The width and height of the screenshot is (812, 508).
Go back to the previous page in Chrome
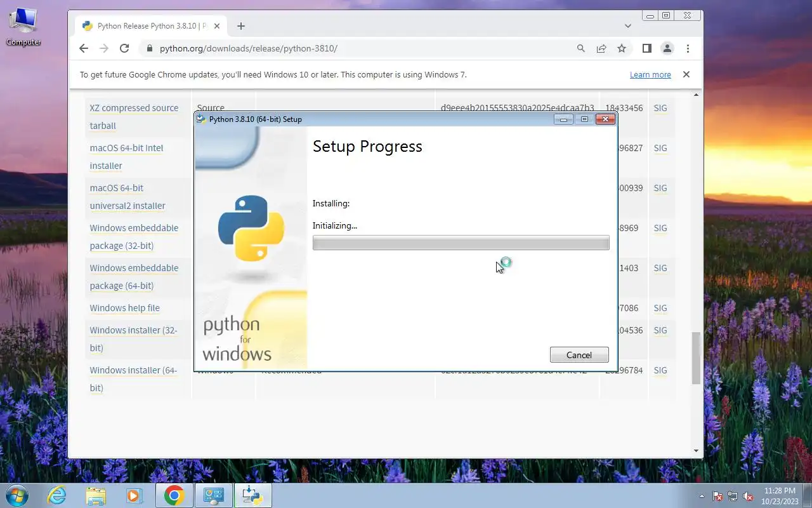84,48
